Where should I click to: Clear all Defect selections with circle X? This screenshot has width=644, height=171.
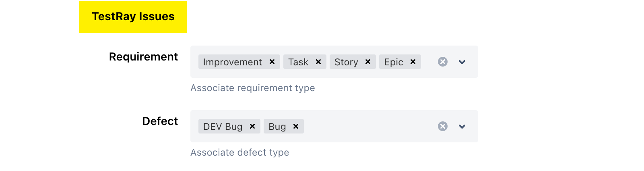click(443, 126)
